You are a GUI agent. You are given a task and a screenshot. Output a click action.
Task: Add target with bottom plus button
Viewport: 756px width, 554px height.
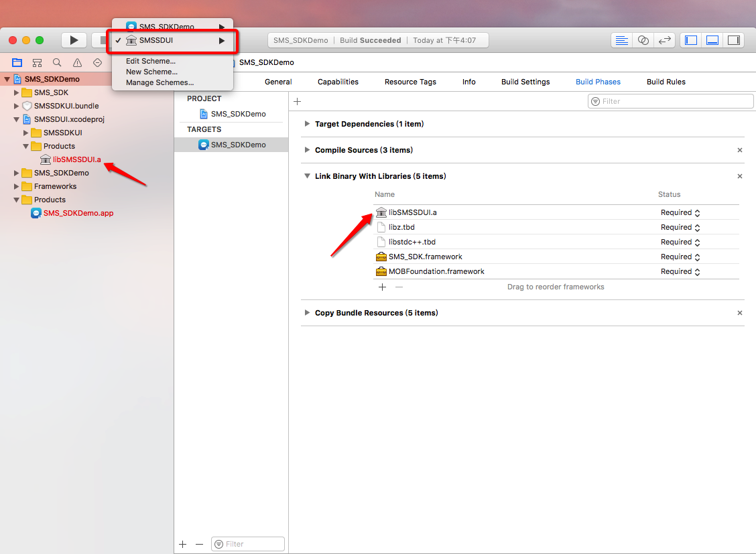click(183, 545)
